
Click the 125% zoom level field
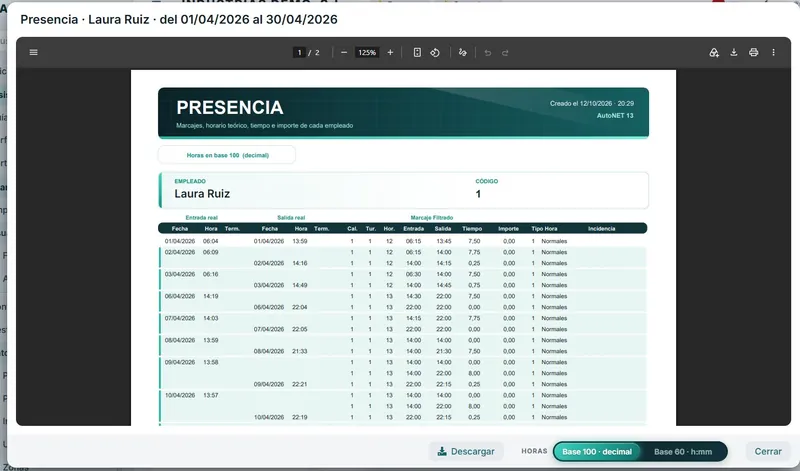[367, 53]
